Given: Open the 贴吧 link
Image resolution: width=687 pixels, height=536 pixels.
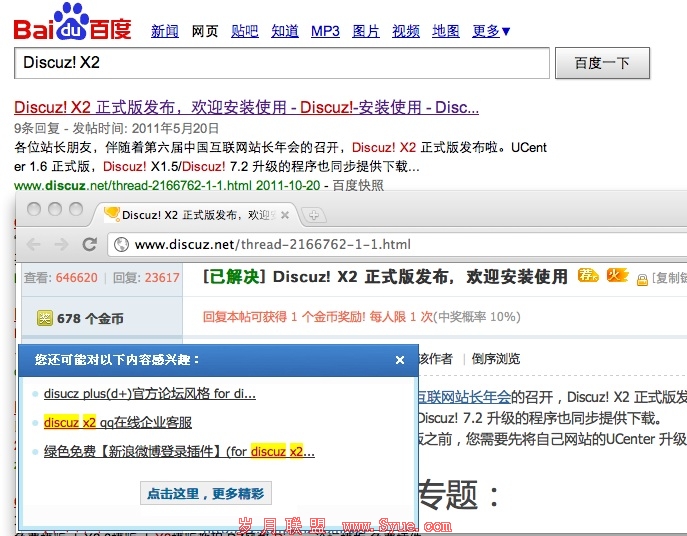Looking at the screenshot, I should click(x=244, y=31).
